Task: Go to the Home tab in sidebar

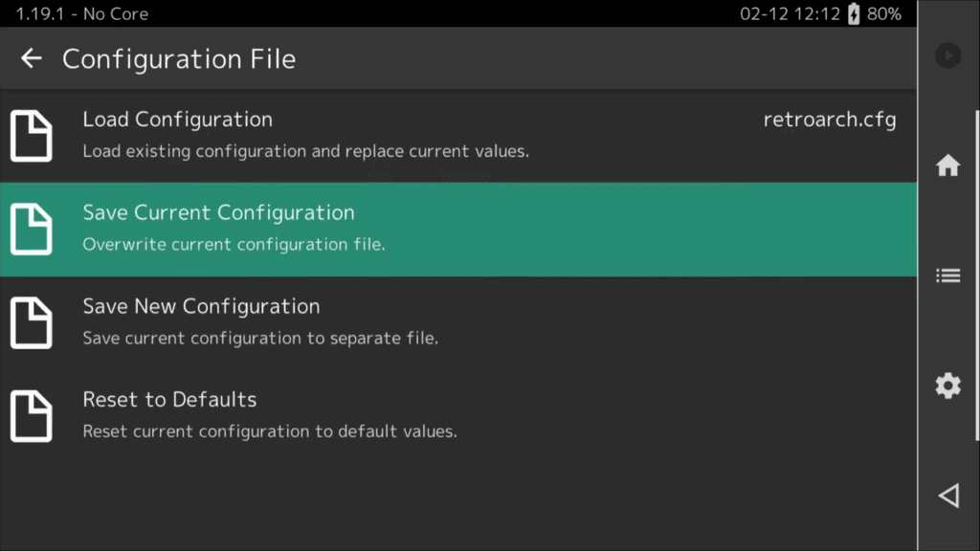Action: tap(947, 165)
